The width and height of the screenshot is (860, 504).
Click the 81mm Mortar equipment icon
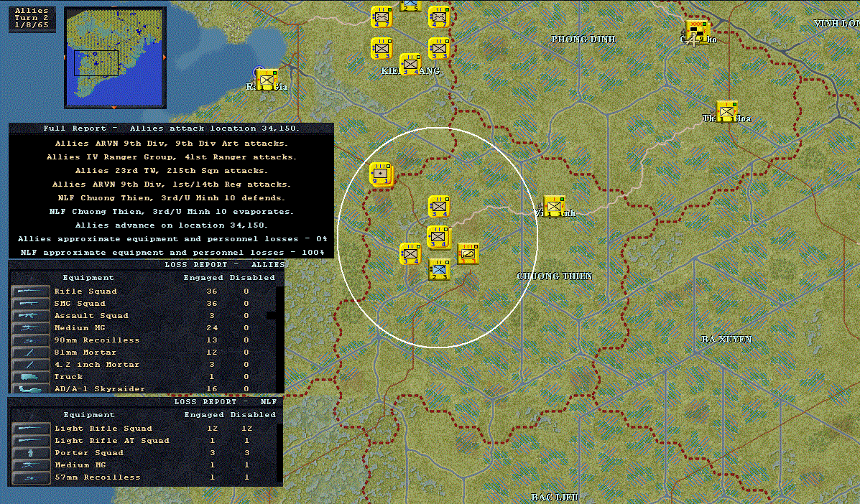pos(31,353)
